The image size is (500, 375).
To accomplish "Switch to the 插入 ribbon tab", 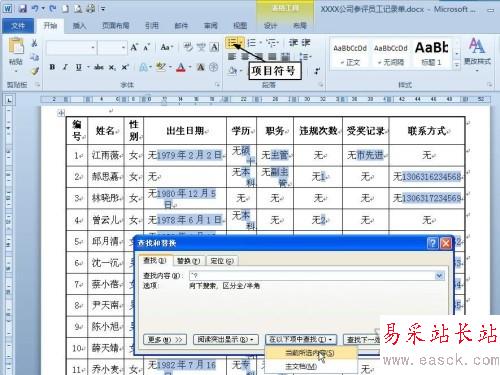I will click(x=79, y=26).
